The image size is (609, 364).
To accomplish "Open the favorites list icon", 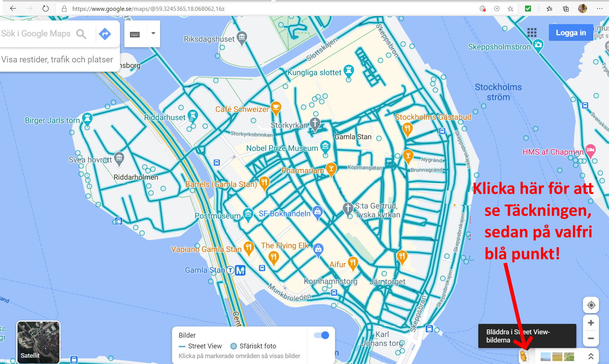I will [549, 9].
